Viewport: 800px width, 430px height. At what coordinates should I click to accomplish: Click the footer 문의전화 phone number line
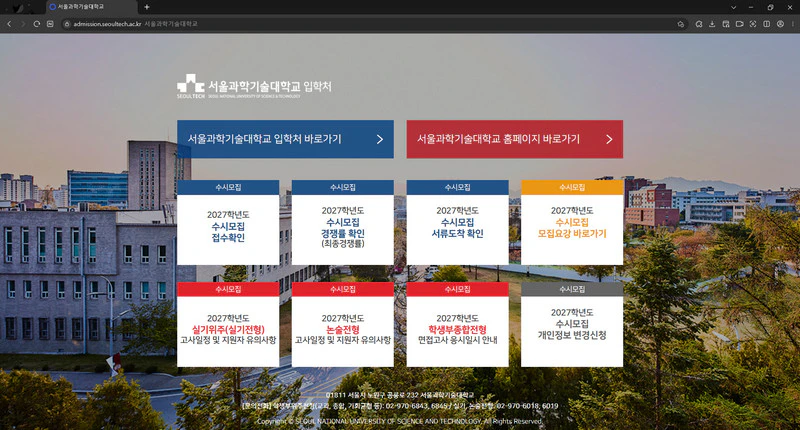[400, 406]
